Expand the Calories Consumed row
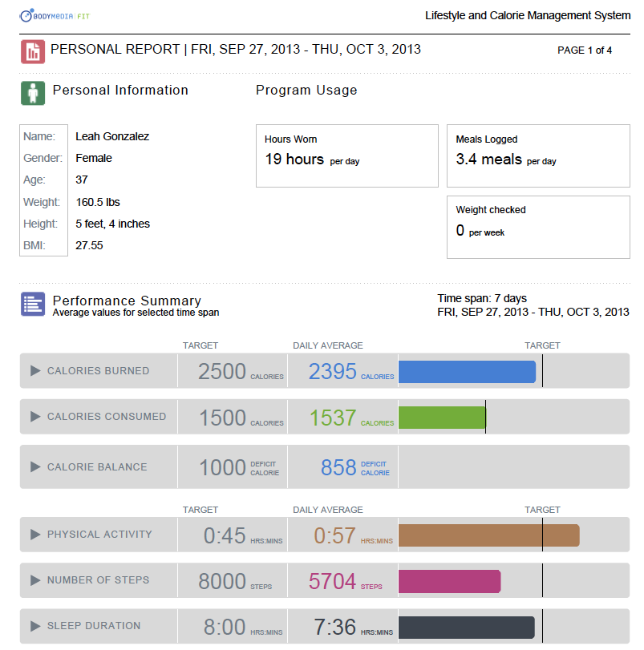644x650 pixels. 35,417
